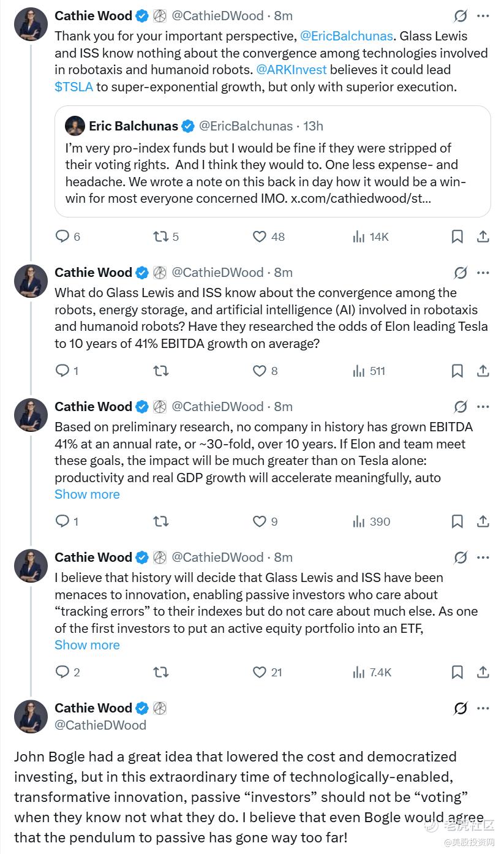Expand Show more on menaces to innovation tweet

coord(87,645)
